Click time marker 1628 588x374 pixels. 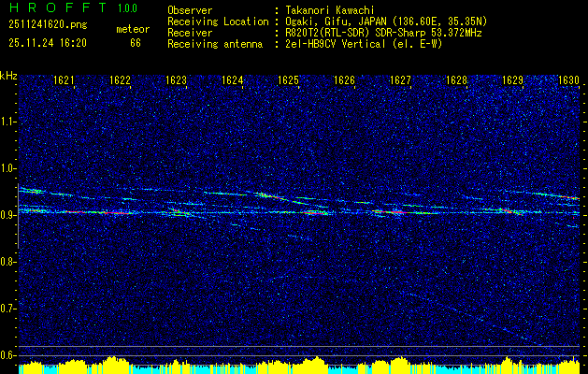457,79
